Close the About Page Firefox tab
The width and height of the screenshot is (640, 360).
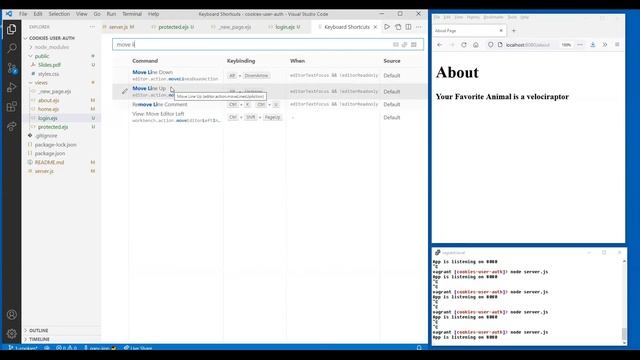(x=501, y=31)
